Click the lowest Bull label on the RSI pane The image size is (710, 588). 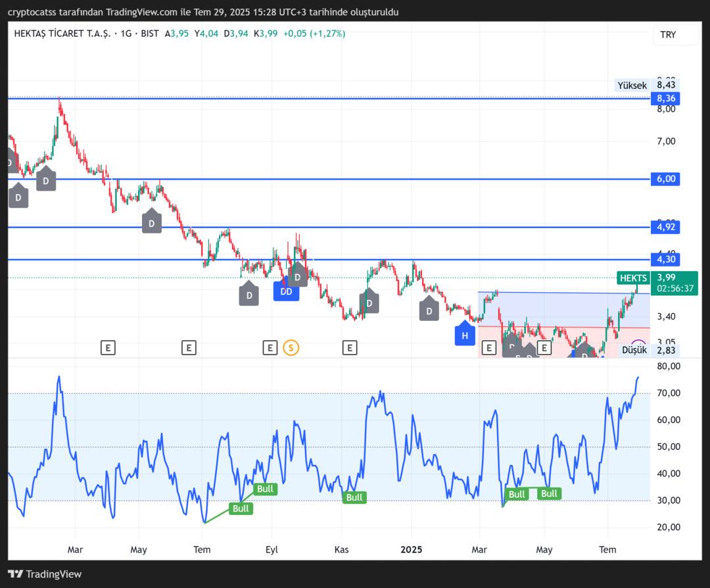(241, 508)
